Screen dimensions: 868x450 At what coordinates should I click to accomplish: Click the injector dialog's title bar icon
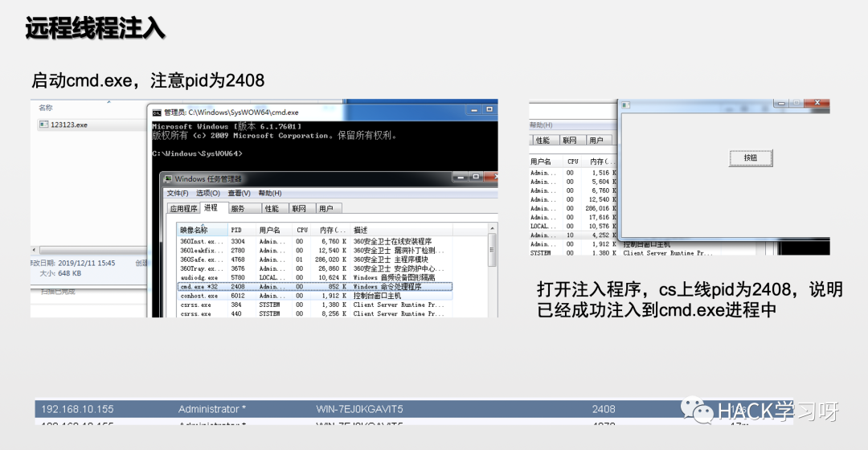[625, 104]
